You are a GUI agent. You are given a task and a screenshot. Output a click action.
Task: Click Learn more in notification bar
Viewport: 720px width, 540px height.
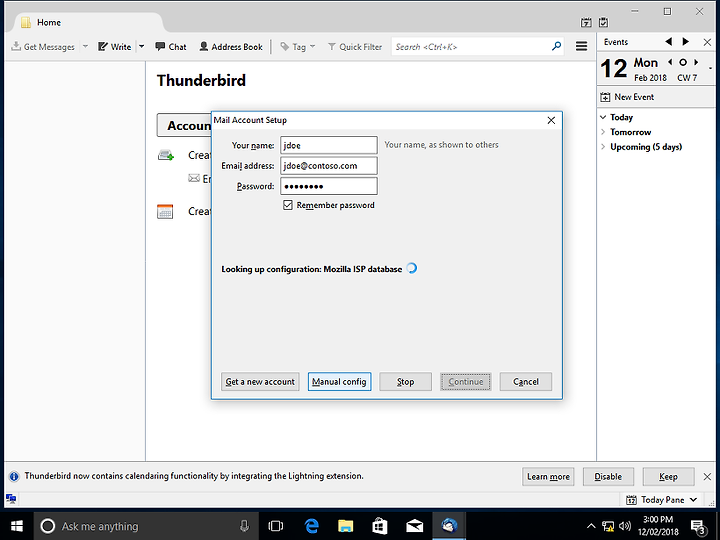pos(548,477)
